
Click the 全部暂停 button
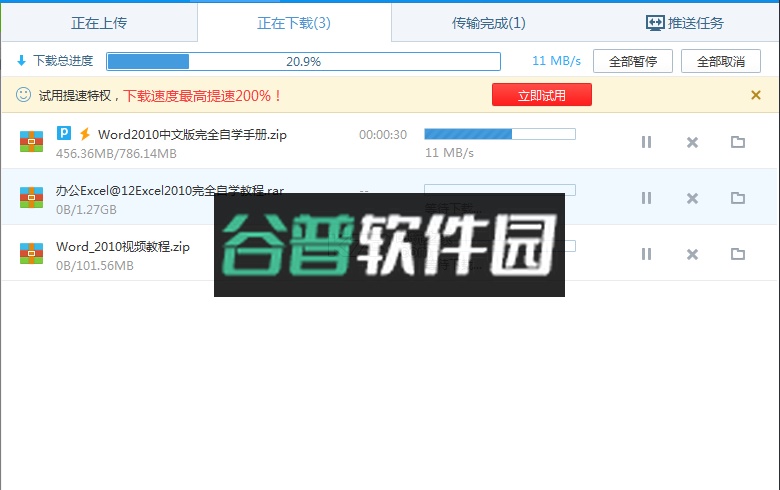pos(633,61)
